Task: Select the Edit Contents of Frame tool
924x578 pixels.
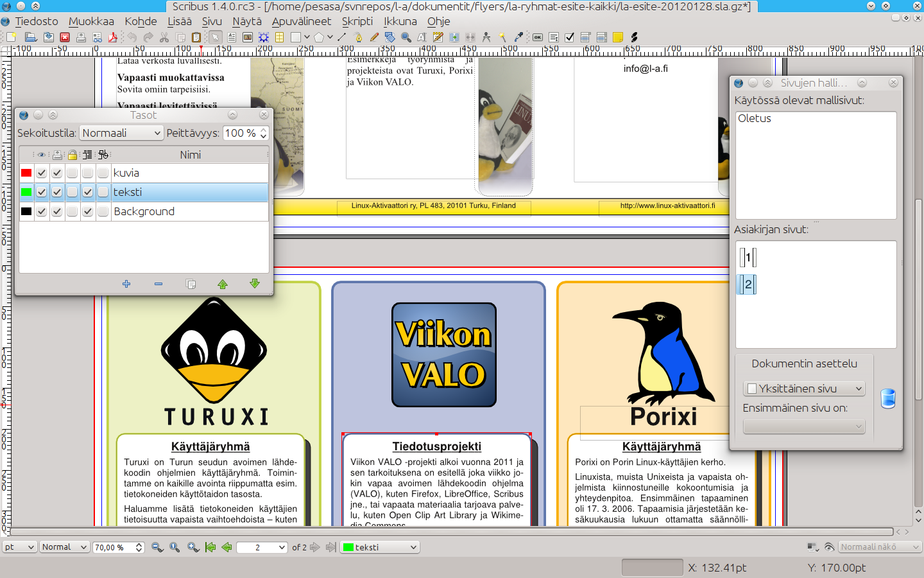Action: coord(422,37)
